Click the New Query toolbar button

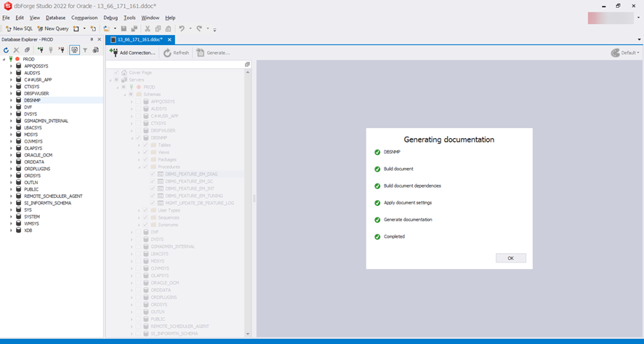point(53,29)
